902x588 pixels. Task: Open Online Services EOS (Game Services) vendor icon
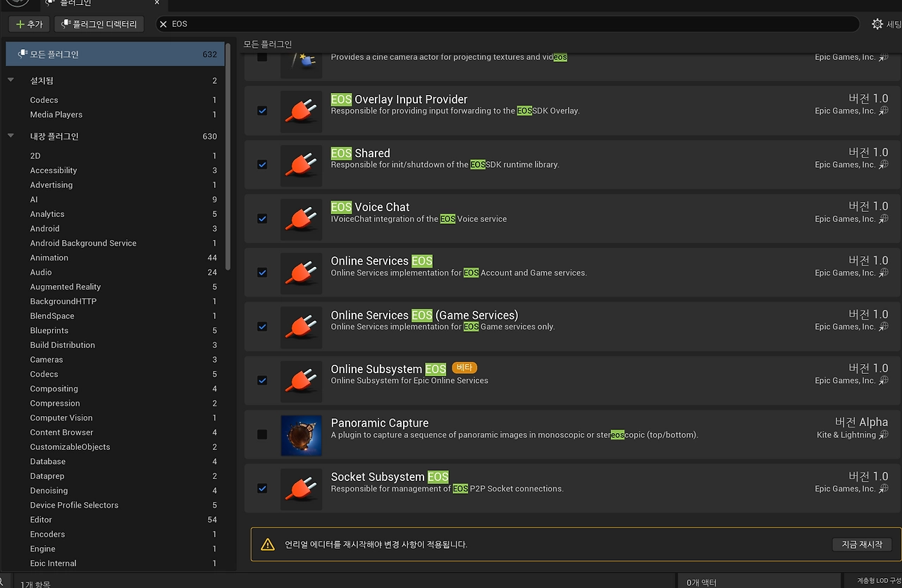pyautogui.click(x=884, y=327)
